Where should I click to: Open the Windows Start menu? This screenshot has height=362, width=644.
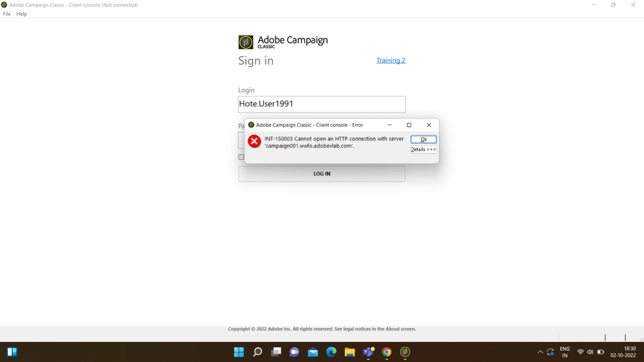239,352
